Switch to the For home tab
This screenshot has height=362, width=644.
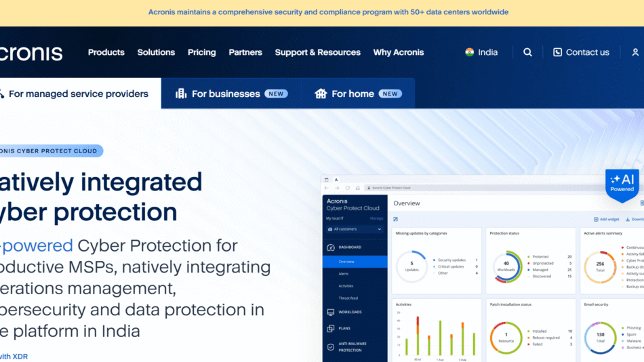[358, 94]
